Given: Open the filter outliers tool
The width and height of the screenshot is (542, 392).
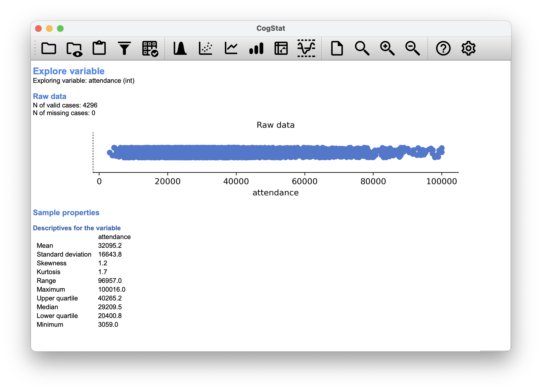Looking at the screenshot, I should [x=124, y=48].
